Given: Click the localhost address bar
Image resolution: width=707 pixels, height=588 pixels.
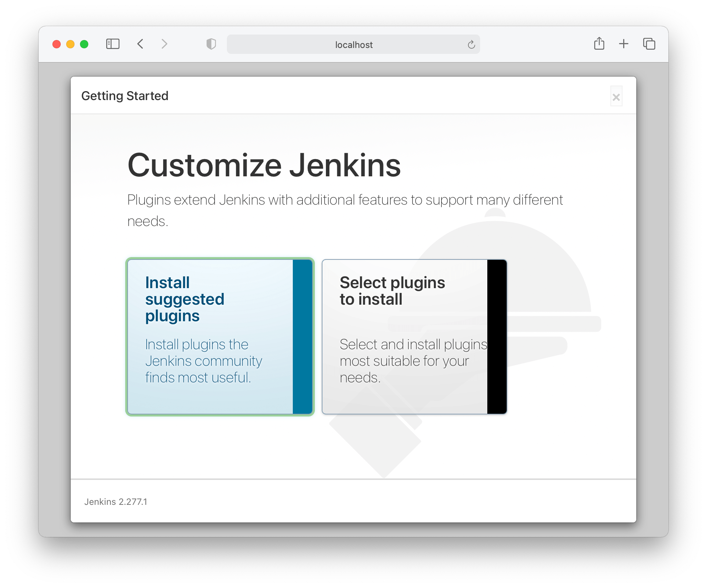Looking at the screenshot, I should (353, 45).
